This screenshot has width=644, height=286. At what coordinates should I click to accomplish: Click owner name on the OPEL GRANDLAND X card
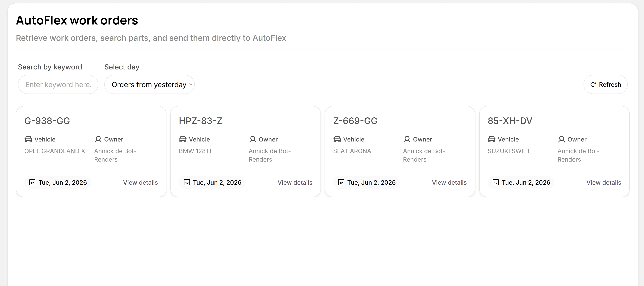click(115, 155)
